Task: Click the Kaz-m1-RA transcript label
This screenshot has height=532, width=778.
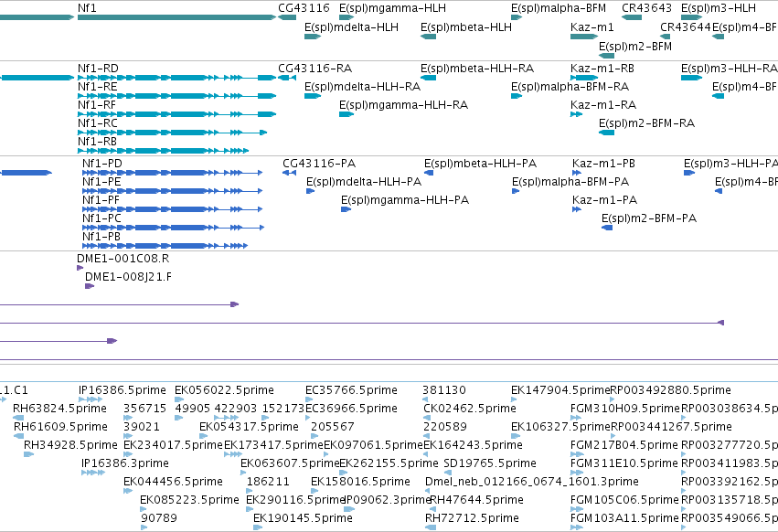Action: 603,105
